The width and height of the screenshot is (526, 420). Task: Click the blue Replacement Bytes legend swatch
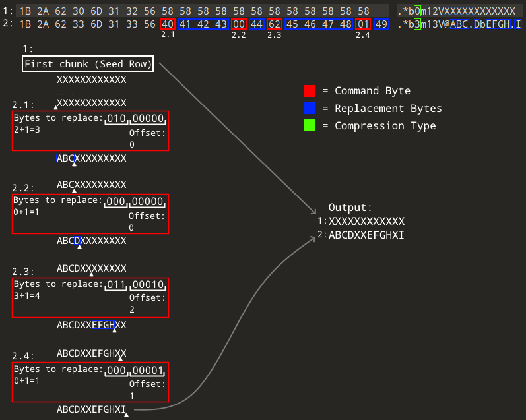[310, 108]
